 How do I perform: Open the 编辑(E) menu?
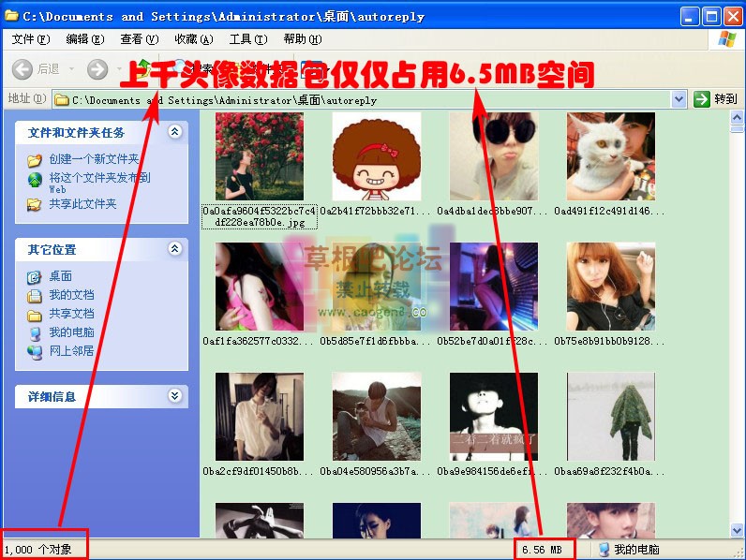(x=85, y=39)
